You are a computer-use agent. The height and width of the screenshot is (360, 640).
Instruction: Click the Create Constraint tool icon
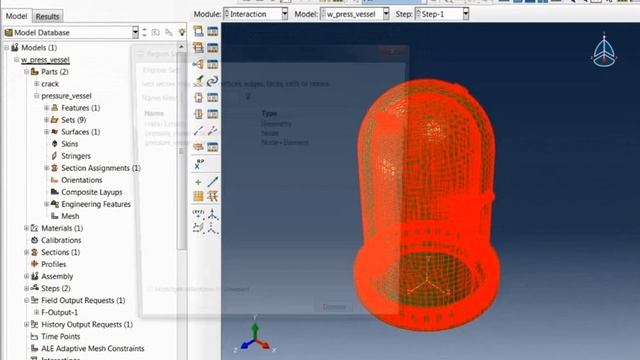198,64
